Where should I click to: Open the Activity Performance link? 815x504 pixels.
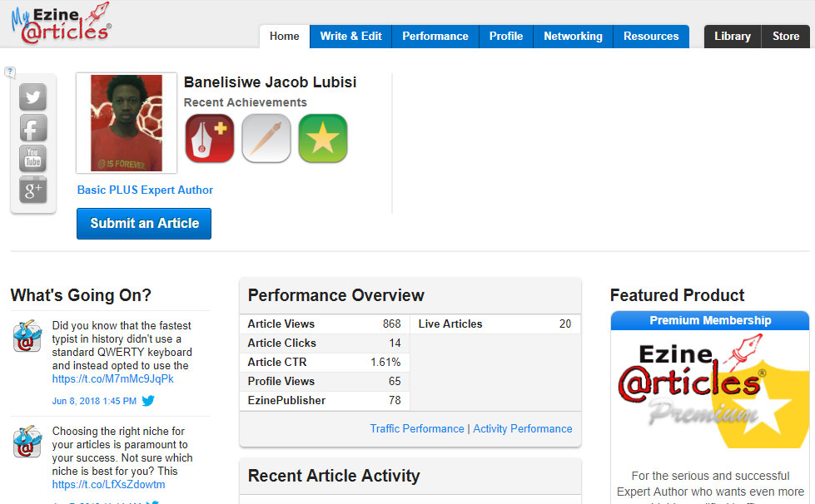pos(523,429)
